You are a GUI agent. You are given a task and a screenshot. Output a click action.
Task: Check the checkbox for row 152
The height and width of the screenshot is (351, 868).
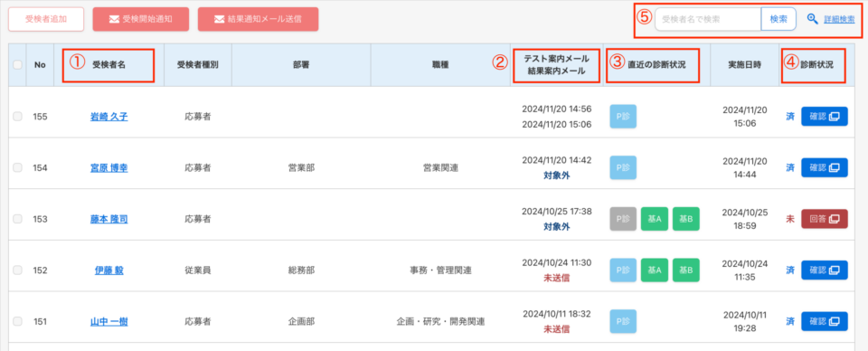click(17, 270)
